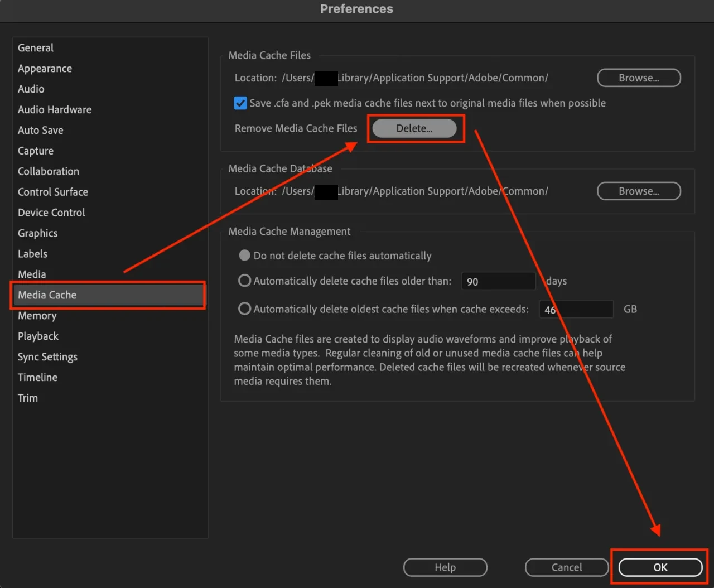Switch to Auto Save preferences

pos(40,131)
